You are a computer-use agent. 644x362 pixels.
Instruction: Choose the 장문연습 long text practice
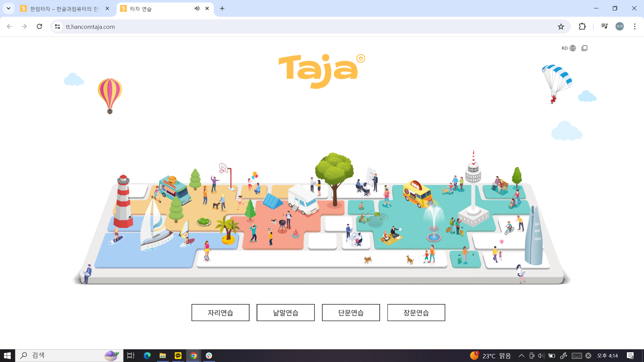pyautogui.click(x=416, y=312)
